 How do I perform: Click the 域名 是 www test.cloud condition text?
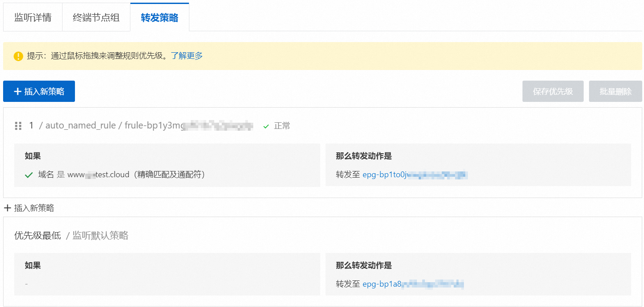(x=122, y=175)
